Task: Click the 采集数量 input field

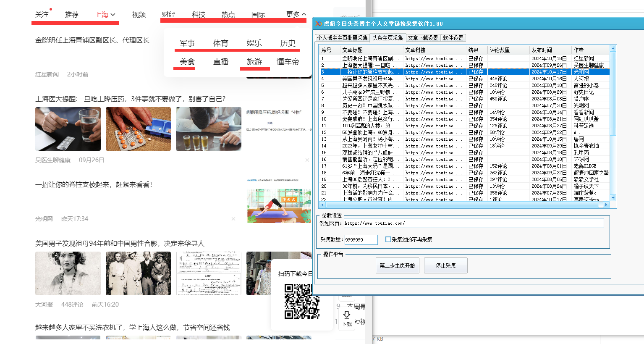Action: pyautogui.click(x=361, y=239)
